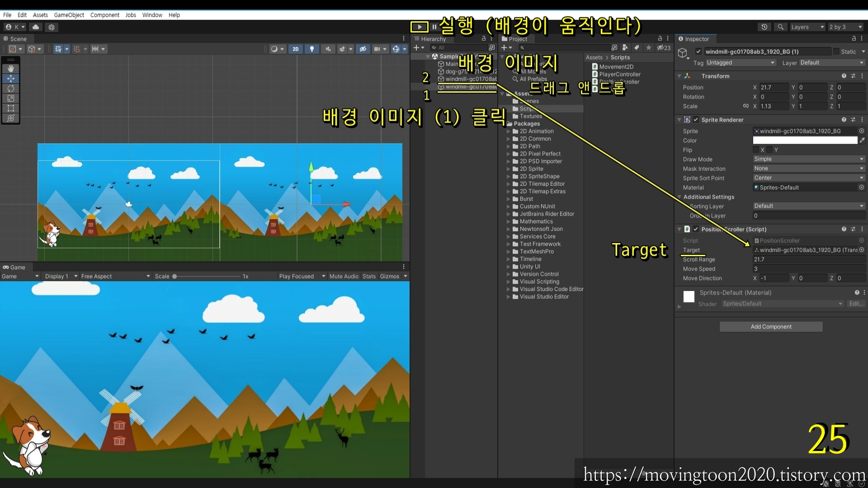The width and height of the screenshot is (868, 488).
Task: Click the Game view Scale slider
Action: click(x=207, y=276)
